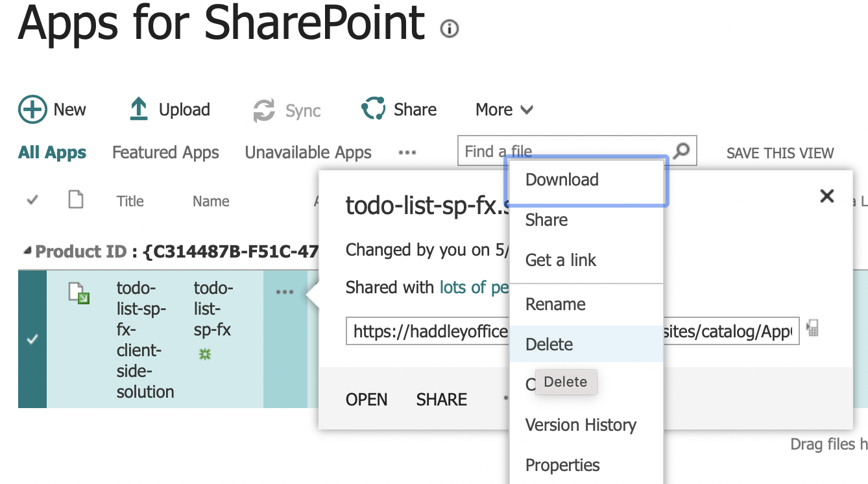Click the Share circular icon

374,109
